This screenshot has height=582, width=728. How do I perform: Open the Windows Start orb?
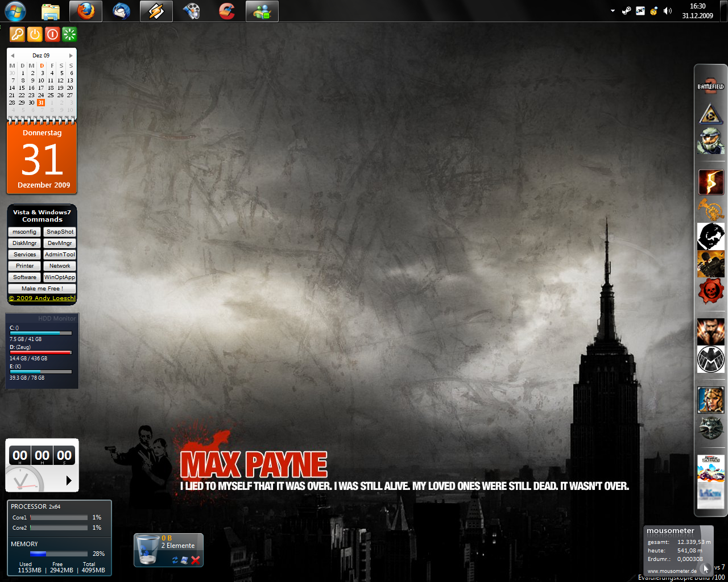15,11
